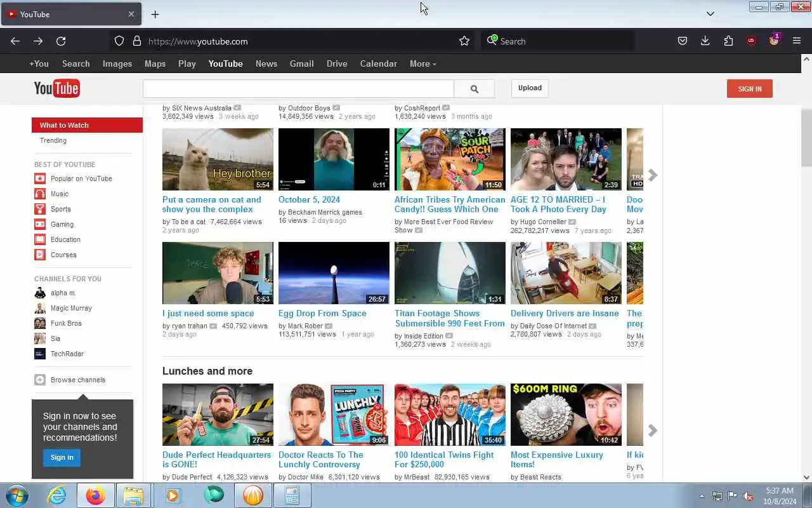
Task: Open Maps in the Google bar
Action: 155,63
